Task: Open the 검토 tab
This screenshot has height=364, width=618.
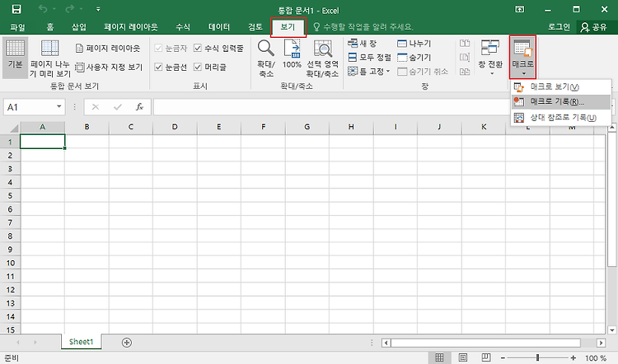Action: tap(255, 27)
